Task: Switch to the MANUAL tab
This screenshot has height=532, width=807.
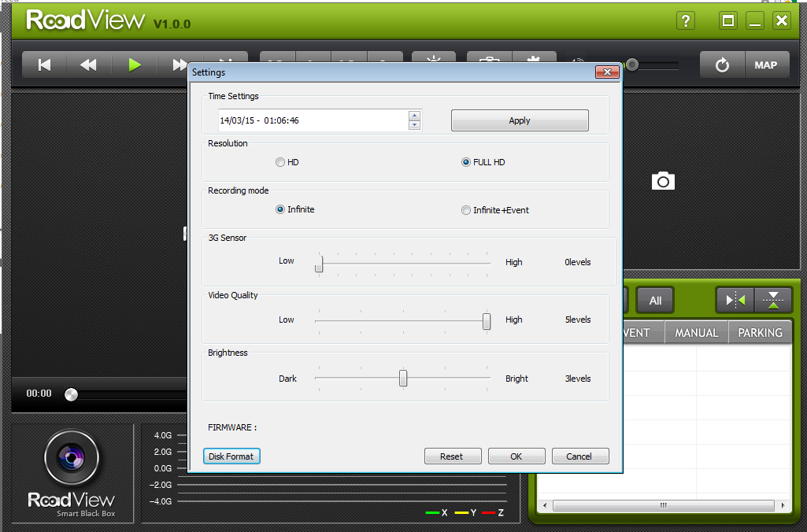Action: [696, 333]
